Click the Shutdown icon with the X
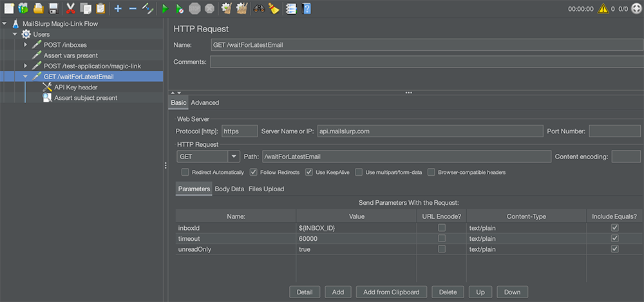Screen dimensions: 644x302 (209, 8)
